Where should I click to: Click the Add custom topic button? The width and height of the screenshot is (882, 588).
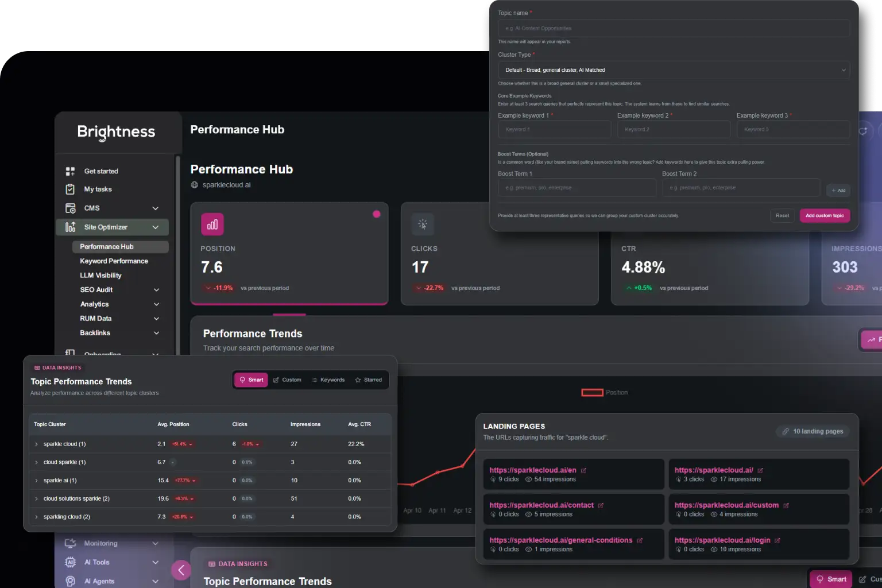tap(825, 216)
